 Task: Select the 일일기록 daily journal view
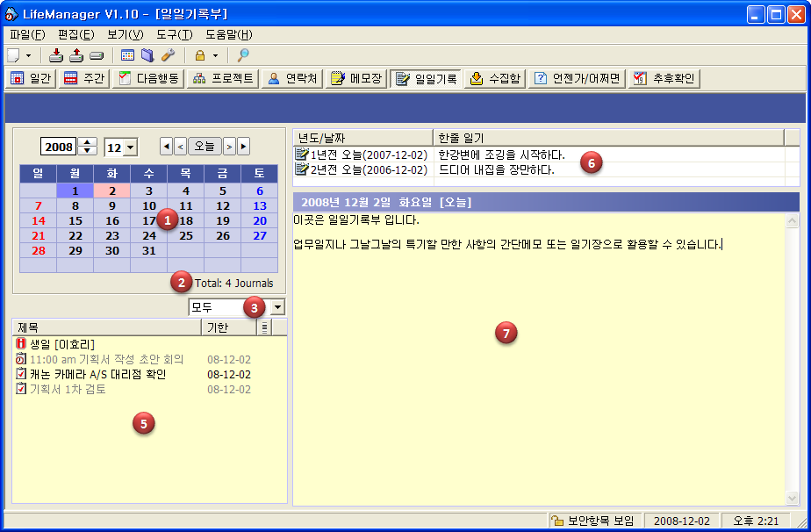pyautogui.click(x=427, y=79)
